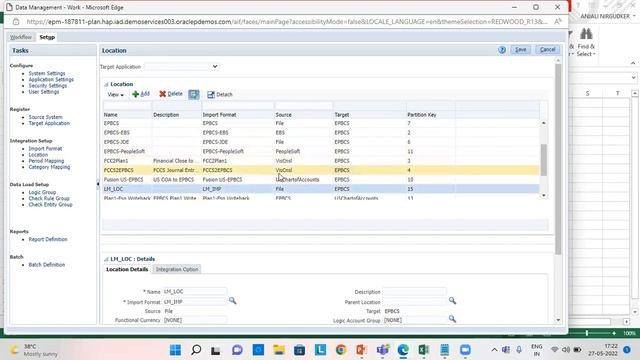
Task: Click the weather widget on the taskbar
Action: pyautogui.click(x=35, y=350)
